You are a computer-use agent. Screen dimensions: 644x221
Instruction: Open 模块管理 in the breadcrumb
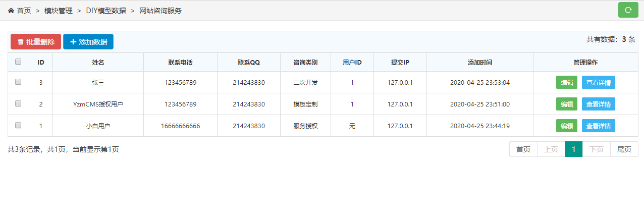point(58,11)
